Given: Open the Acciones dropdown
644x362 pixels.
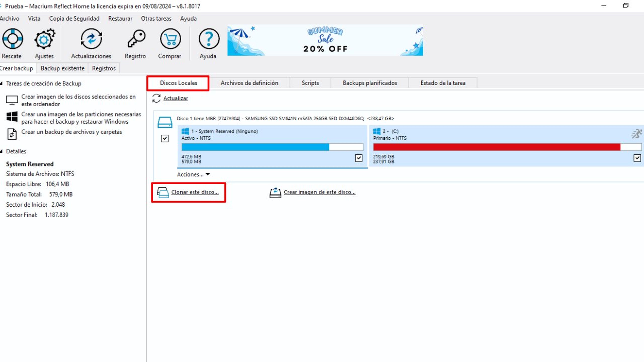Looking at the screenshot, I should tap(194, 174).
